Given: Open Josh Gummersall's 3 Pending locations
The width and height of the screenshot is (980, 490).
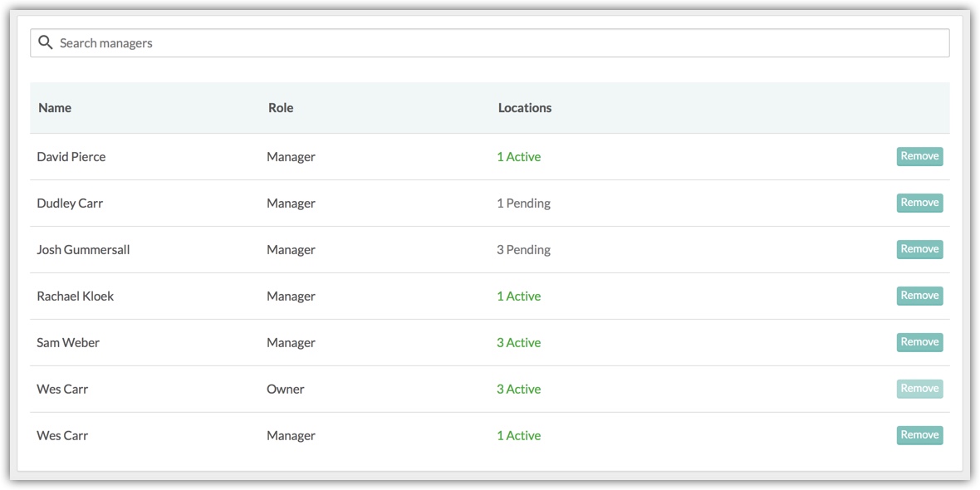Looking at the screenshot, I should (524, 249).
